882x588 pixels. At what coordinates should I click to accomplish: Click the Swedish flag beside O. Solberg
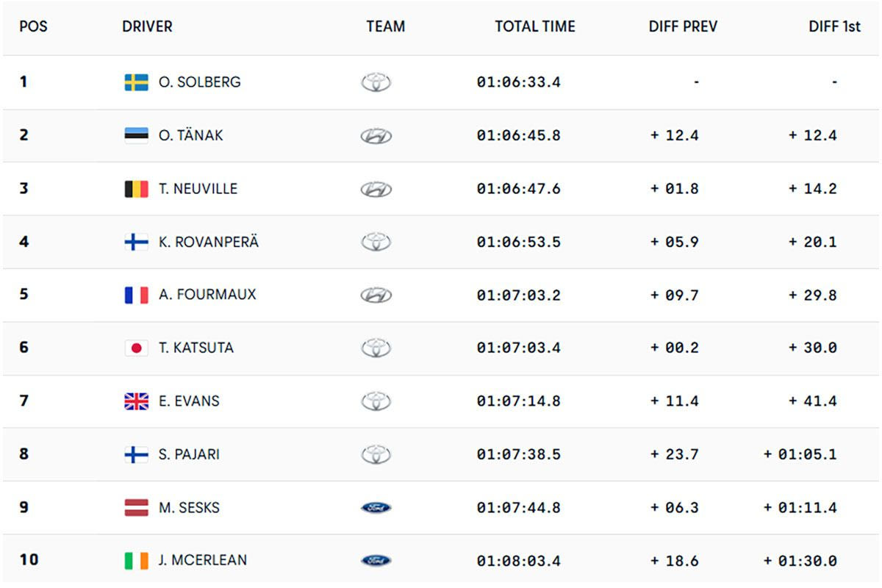point(137,82)
